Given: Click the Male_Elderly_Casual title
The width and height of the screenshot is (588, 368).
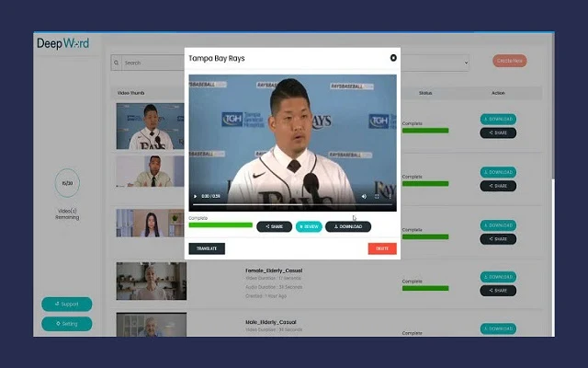Looking at the screenshot, I should [271, 322].
